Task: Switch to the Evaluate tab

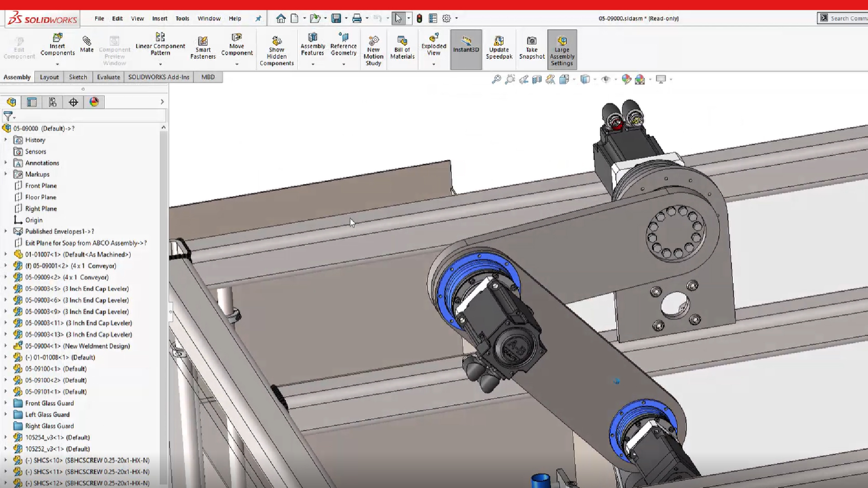Action: point(108,77)
